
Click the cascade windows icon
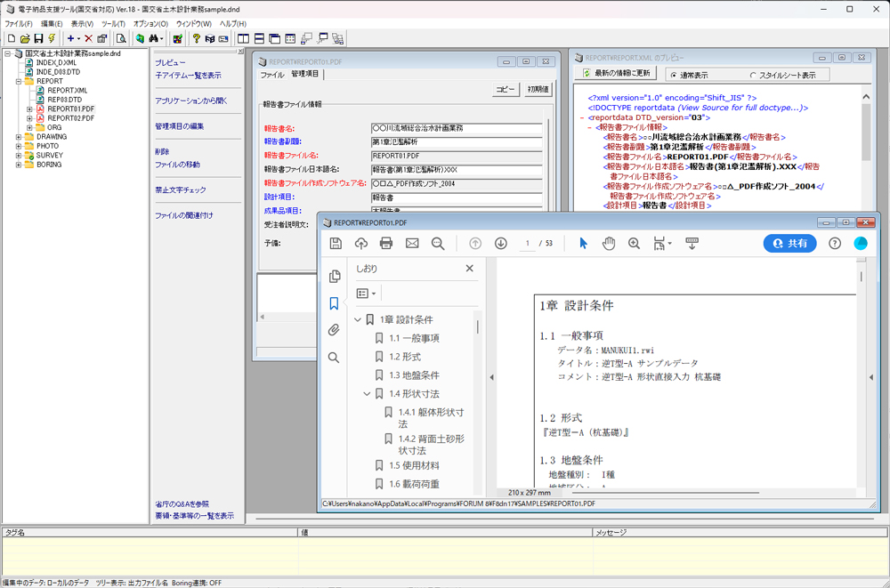[275, 38]
